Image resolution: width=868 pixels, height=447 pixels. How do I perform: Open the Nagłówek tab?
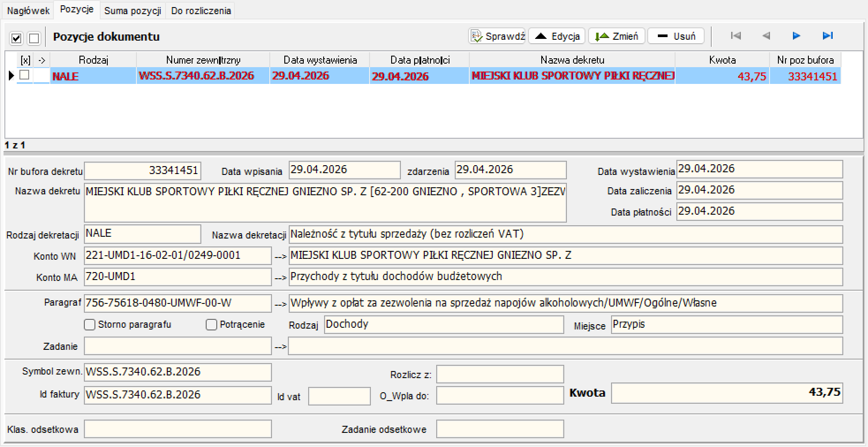(x=28, y=11)
